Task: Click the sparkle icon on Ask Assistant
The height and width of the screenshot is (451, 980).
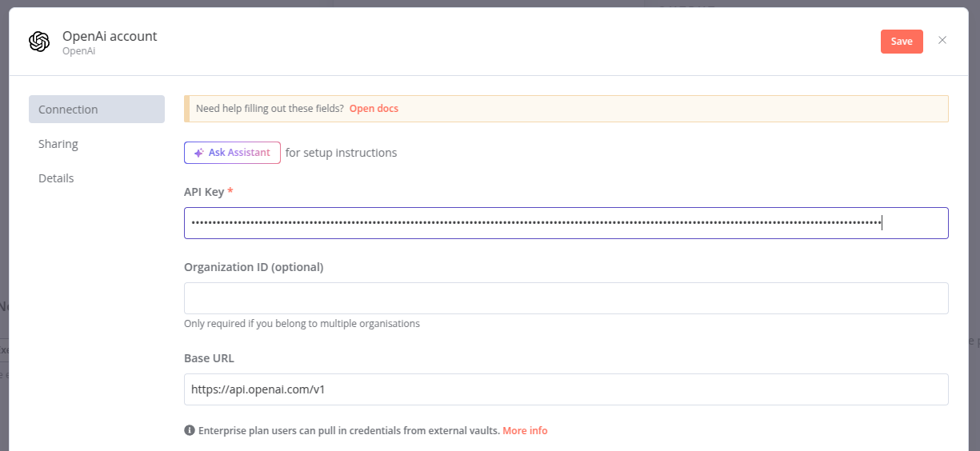Action: tap(198, 153)
